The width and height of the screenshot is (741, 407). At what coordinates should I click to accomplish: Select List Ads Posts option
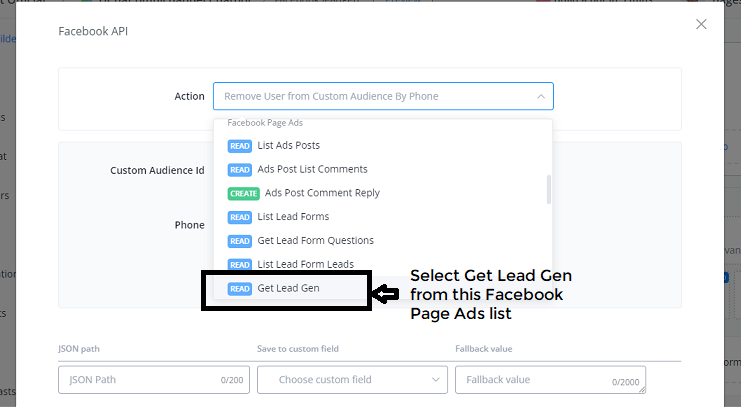[x=288, y=145]
